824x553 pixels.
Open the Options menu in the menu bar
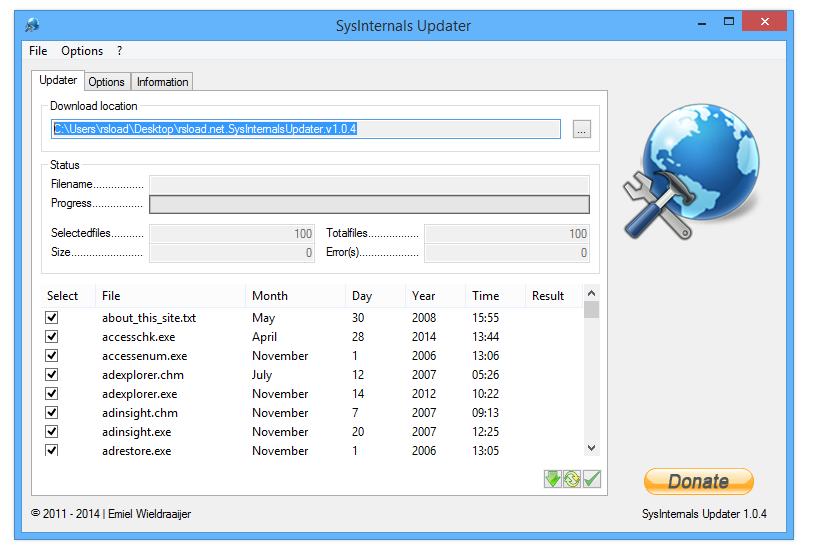coord(82,51)
